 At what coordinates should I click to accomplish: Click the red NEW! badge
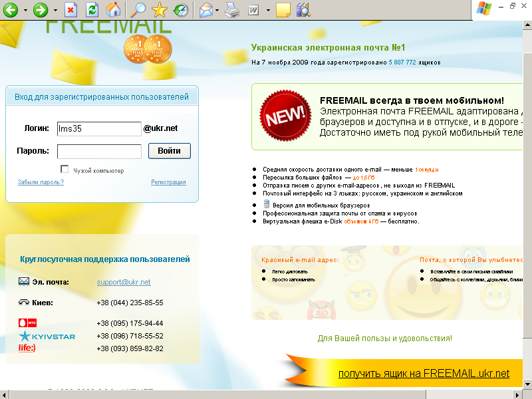click(x=285, y=116)
